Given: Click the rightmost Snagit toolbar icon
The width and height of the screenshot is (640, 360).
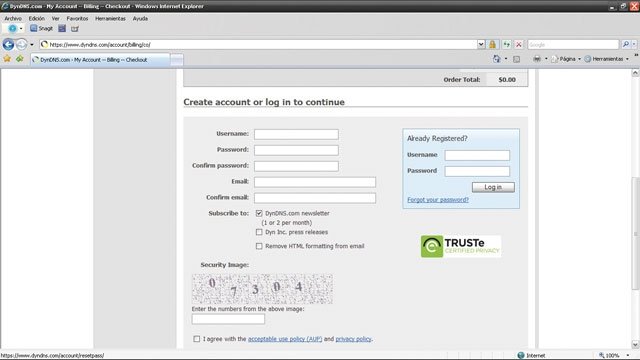Looking at the screenshot, I should click(x=75, y=29).
